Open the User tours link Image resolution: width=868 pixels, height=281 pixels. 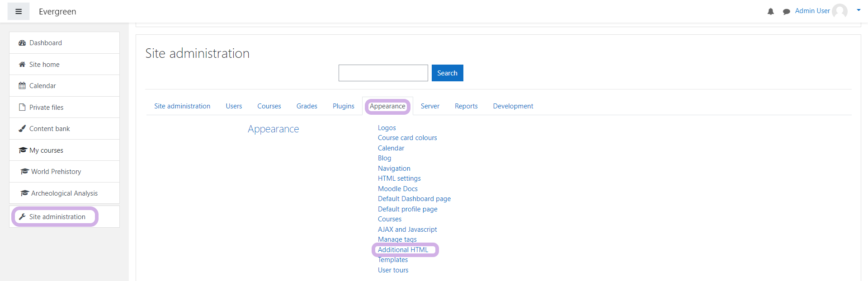pyautogui.click(x=393, y=270)
